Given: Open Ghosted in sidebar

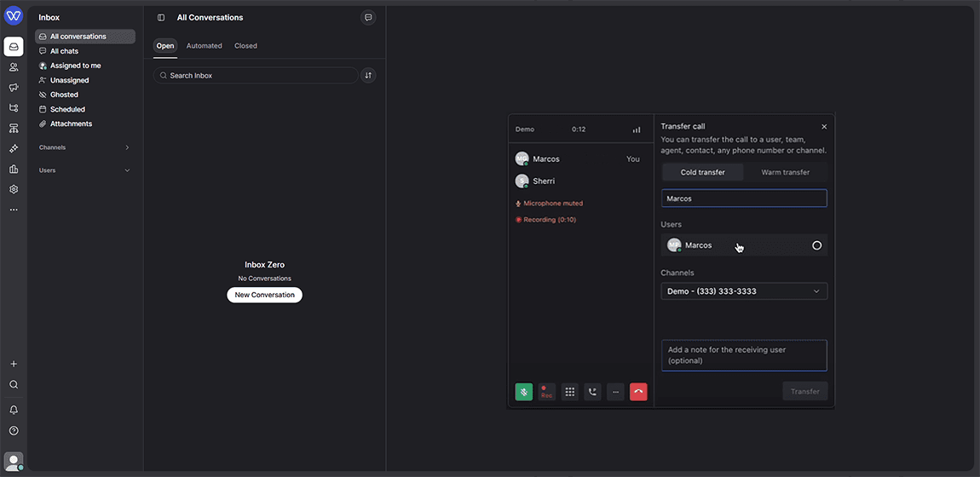Looking at the screenshot, I should click(x=85, y=95).
